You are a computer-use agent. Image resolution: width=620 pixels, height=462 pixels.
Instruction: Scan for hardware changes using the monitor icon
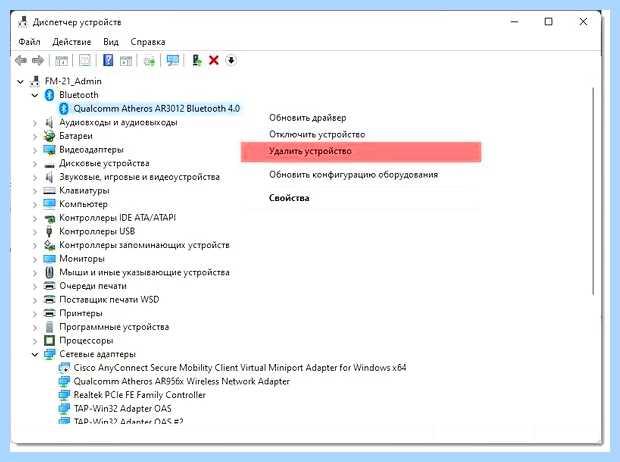coord(173,61)
